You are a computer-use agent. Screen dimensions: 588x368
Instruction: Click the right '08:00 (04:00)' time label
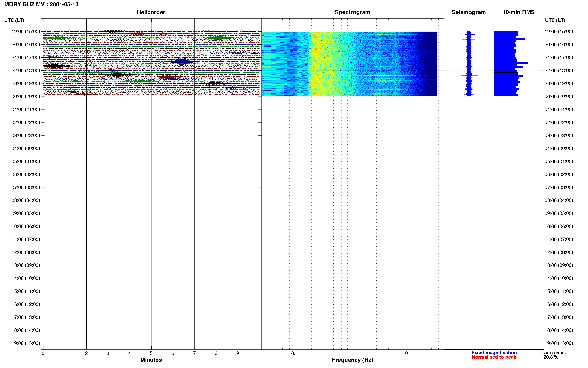coord(559,200)
